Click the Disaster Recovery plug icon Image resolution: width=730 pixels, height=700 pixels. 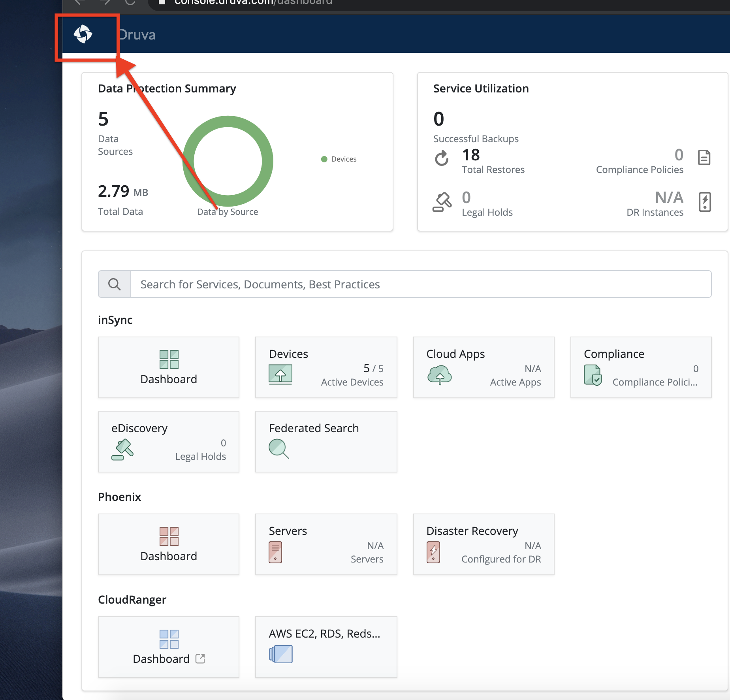pos(433,551)
